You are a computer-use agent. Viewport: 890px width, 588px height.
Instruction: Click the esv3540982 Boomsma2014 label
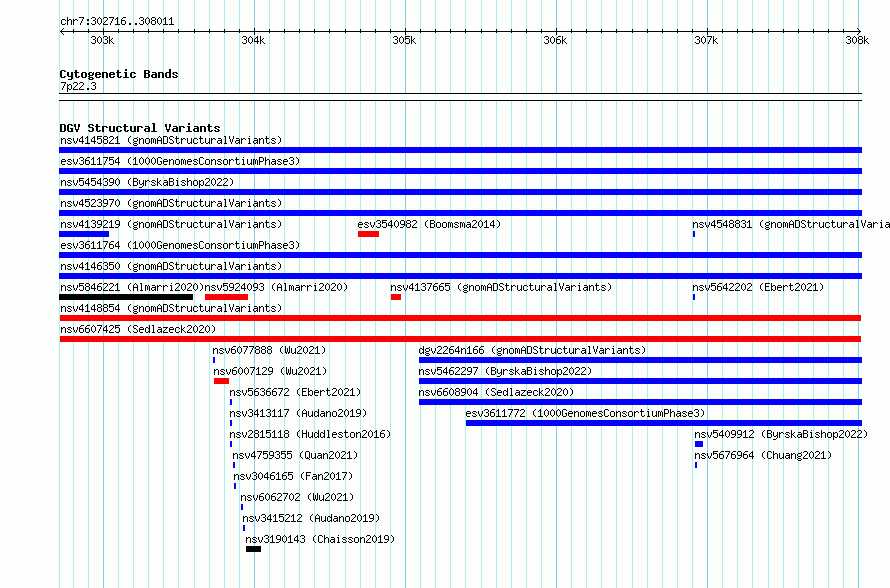click(x=429, y=224)
